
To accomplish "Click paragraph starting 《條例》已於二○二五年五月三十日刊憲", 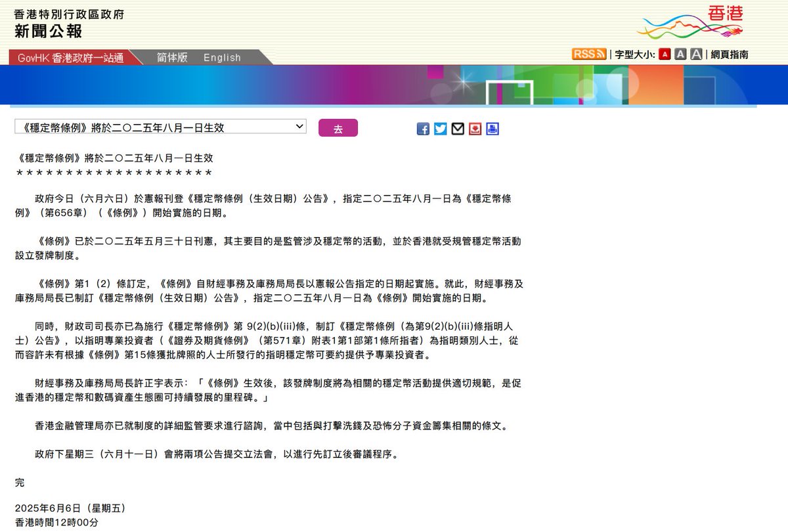I will (x=268, y=248).
